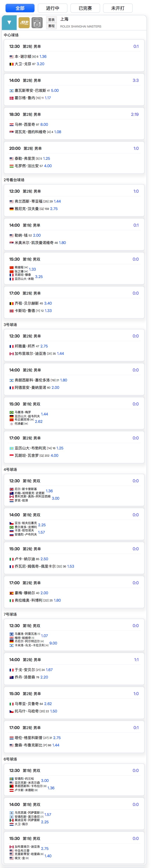Image resolution: width=152 pixels, height=868 pixels.
Task: Click the Serbian flag beside 诺瓦克·德约科维奇
Action: [11, 132]
